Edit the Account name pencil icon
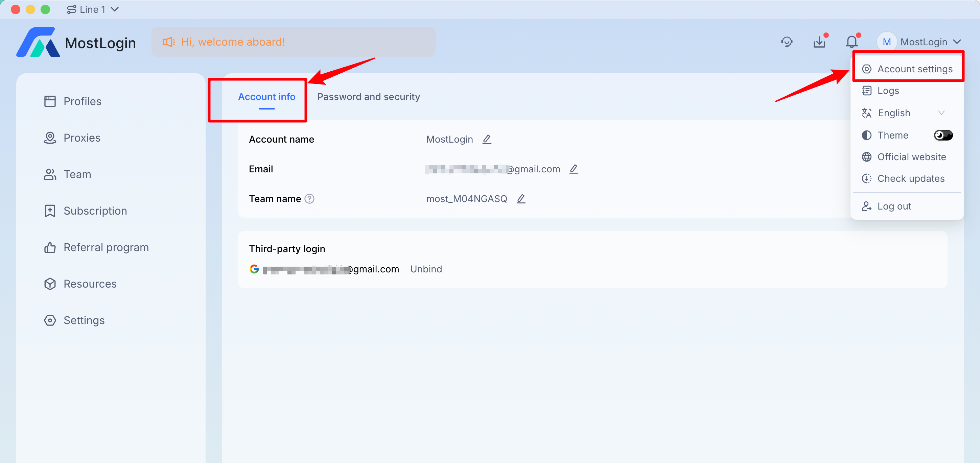This screenshot has width=980, height=463. click(x=487, y=139)
